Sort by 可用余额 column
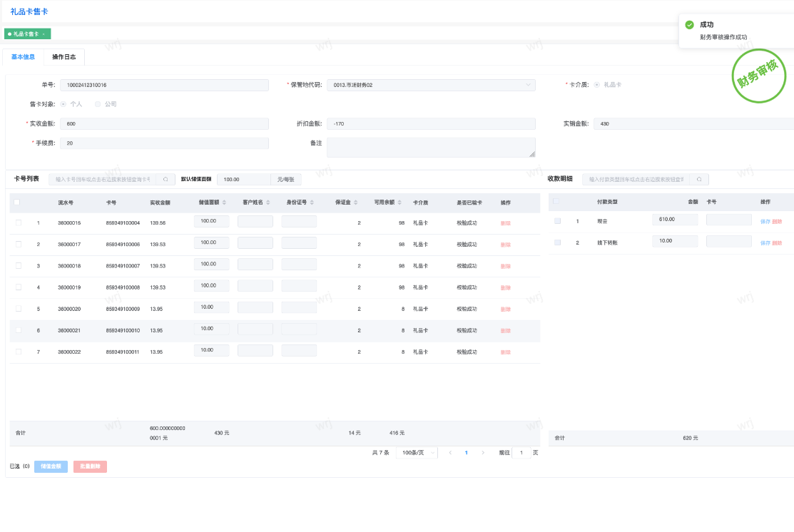The width and height of the screenshot is (794, 532). point(400,203)
